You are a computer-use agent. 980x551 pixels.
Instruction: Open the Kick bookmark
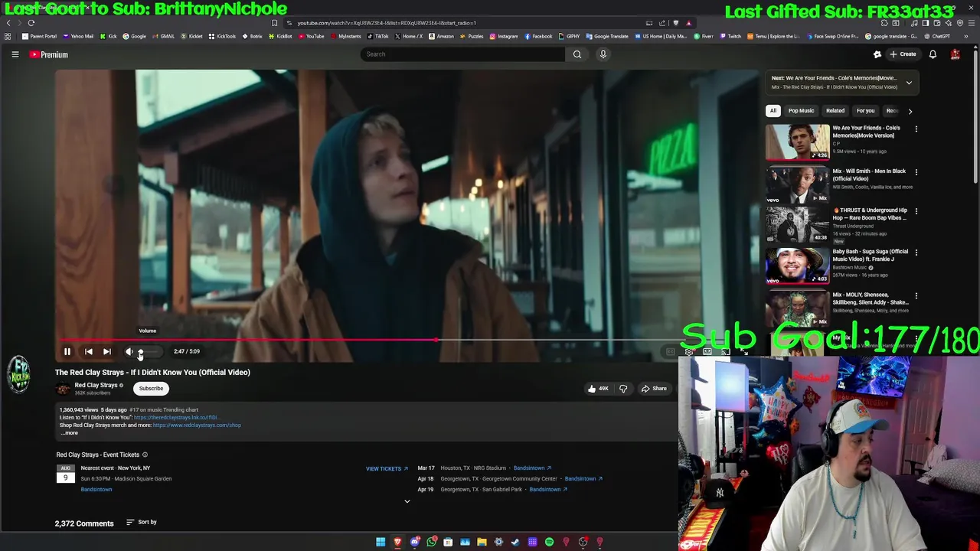(108, 36)
